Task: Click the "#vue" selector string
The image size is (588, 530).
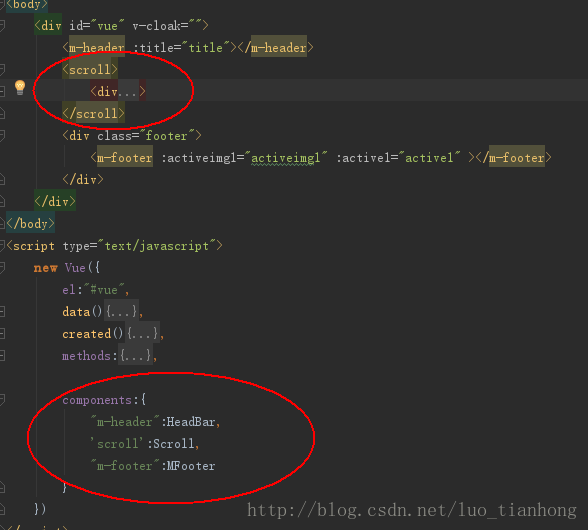Action: pyautogui.click(x=104, y=290)
